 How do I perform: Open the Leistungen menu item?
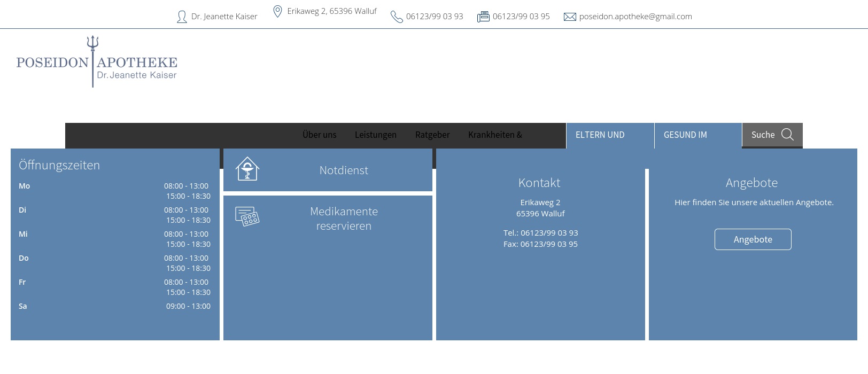[376, 135]
